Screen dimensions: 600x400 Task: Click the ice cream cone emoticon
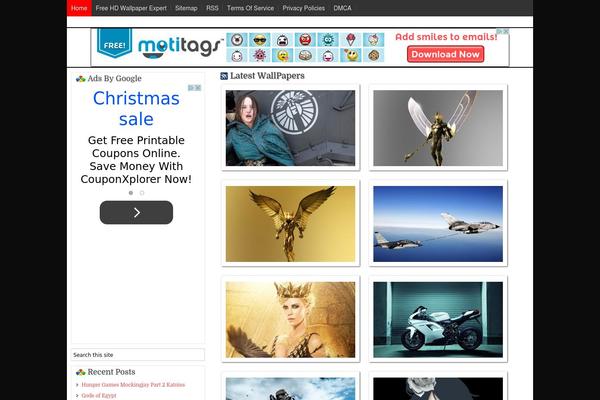[351, 40]
